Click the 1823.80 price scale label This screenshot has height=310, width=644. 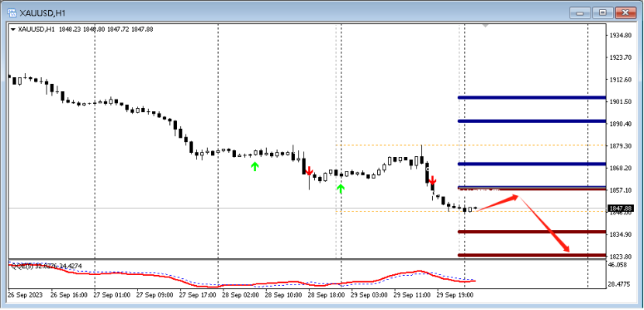[x=621, y=256]
